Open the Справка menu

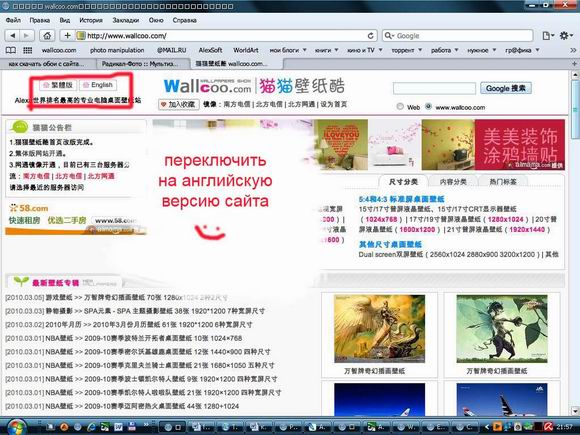coord(184,20)
